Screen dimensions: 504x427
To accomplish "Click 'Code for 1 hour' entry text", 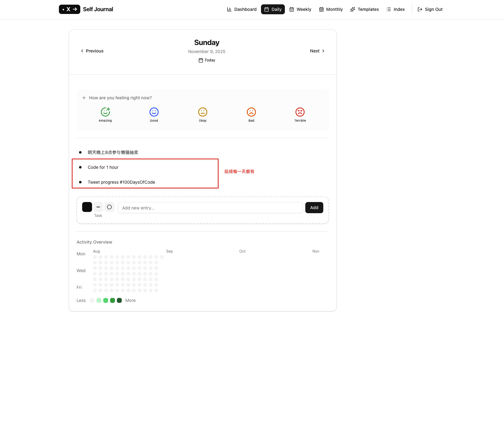I will point(103,167).
